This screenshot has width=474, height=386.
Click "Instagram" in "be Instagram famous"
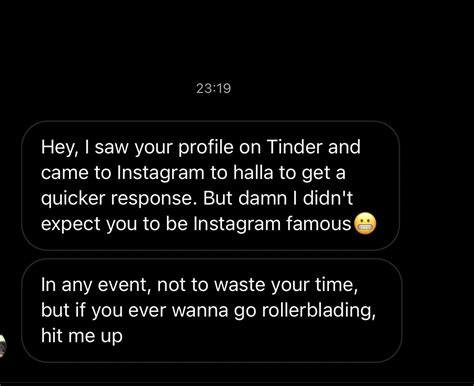click(237, 224)
